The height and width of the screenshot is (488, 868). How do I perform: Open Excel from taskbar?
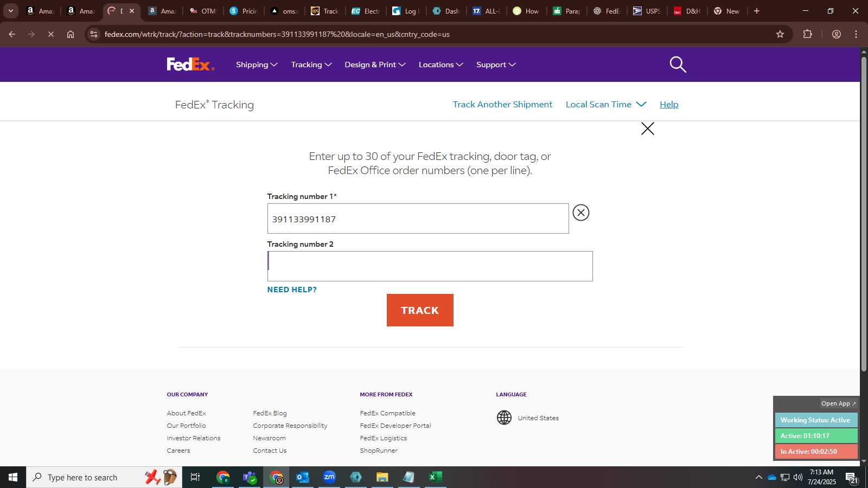click(435, 477)
